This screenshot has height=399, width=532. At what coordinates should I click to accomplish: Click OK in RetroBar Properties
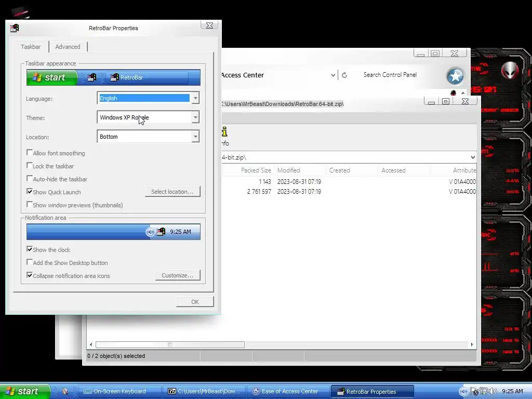195,302
